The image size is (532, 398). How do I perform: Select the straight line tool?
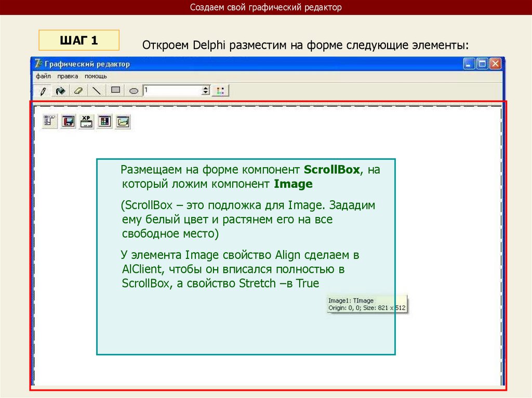coord(97,91)
